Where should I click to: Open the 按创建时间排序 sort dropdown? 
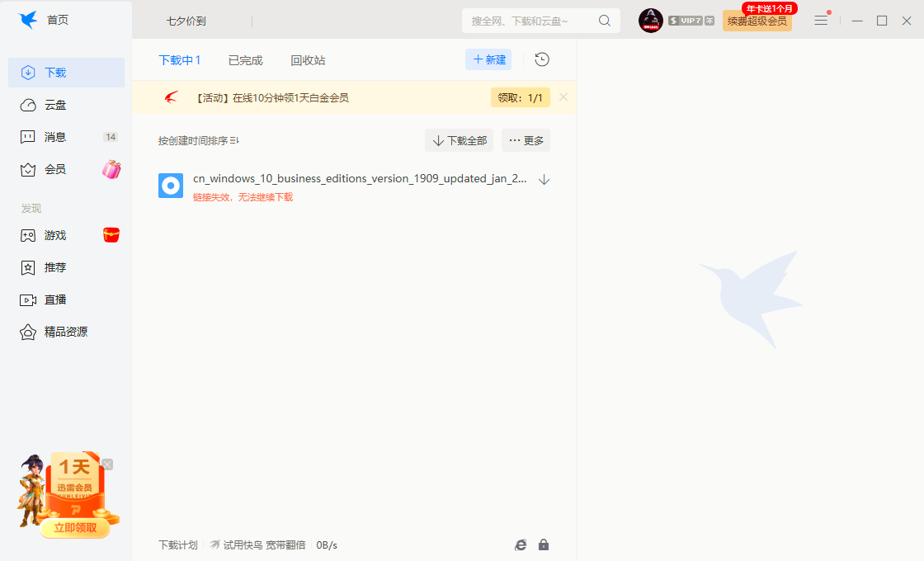tap(199, 141)
